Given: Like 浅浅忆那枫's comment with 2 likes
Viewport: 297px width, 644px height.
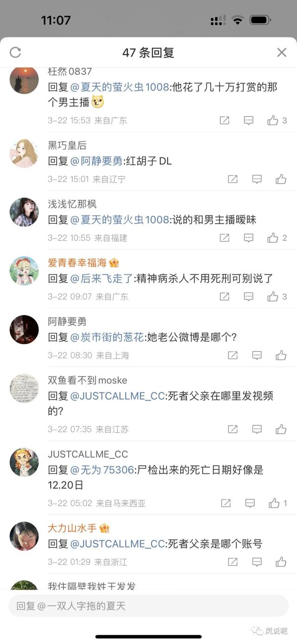Looking at the screenshot, I should point(272,238).
